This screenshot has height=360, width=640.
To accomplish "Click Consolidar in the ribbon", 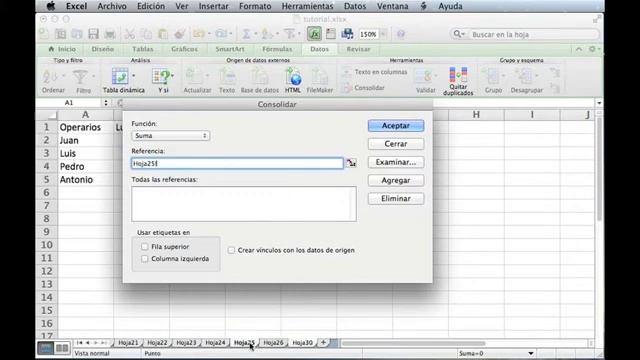I will pyautogui.click(x=363, y=88).
